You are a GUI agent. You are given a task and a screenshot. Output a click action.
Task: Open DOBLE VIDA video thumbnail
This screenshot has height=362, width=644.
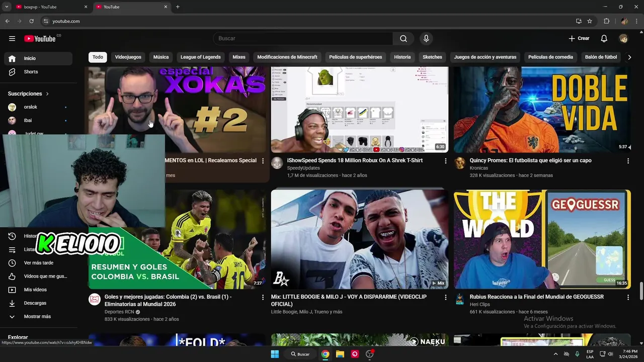[542, 110]
